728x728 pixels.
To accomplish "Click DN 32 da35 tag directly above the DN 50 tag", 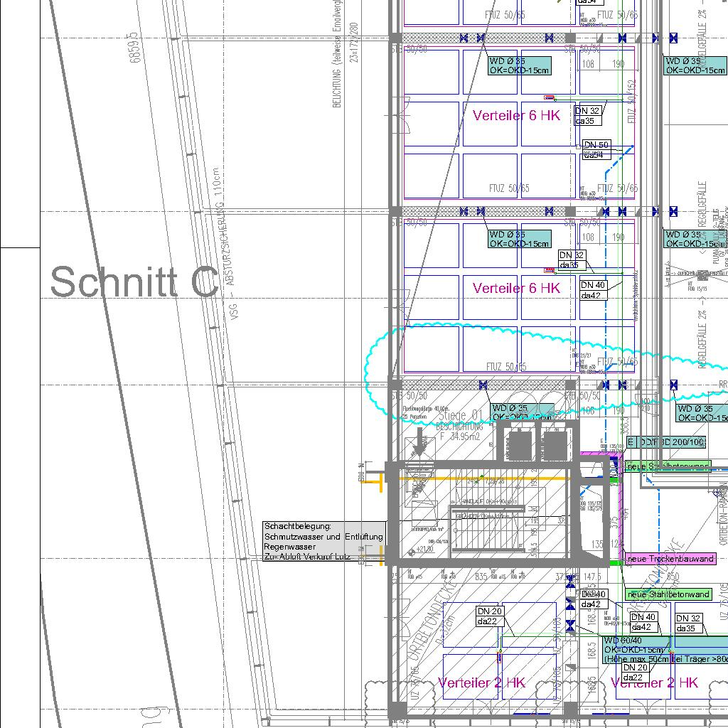I will (x=588, y=116).
